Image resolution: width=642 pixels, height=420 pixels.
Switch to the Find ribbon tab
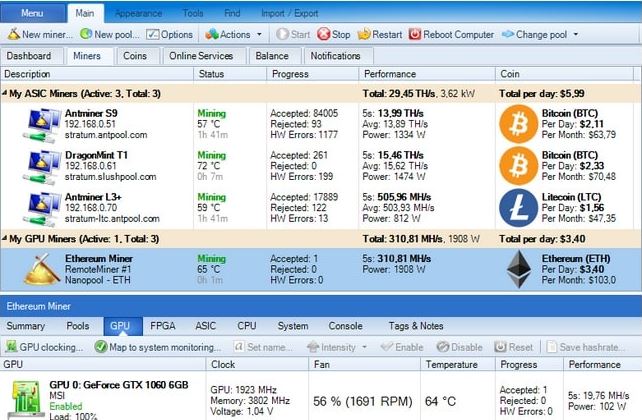coord(232,14)
